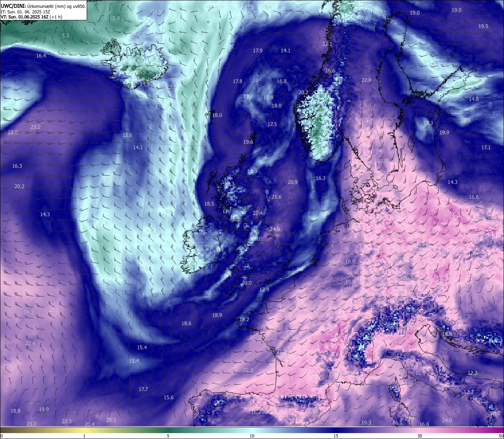
Task: Click the 23.7 value label
Action: pyautogui.click(x=31, y=424)
